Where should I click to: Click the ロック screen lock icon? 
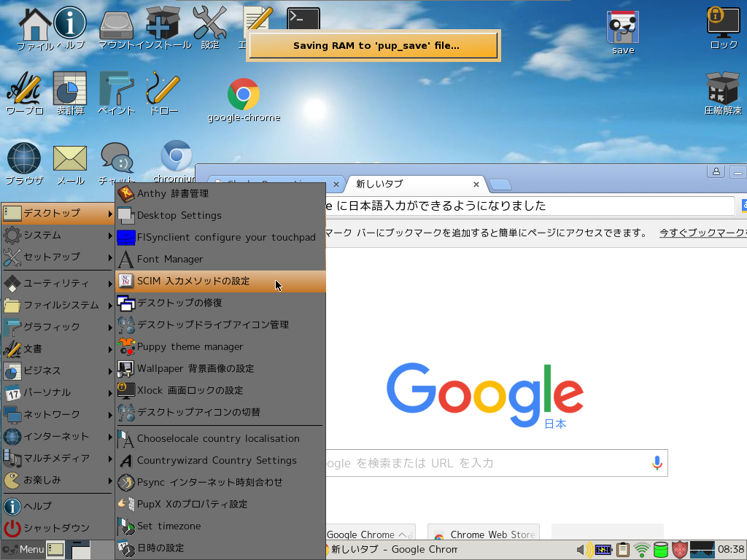(723, 28)
